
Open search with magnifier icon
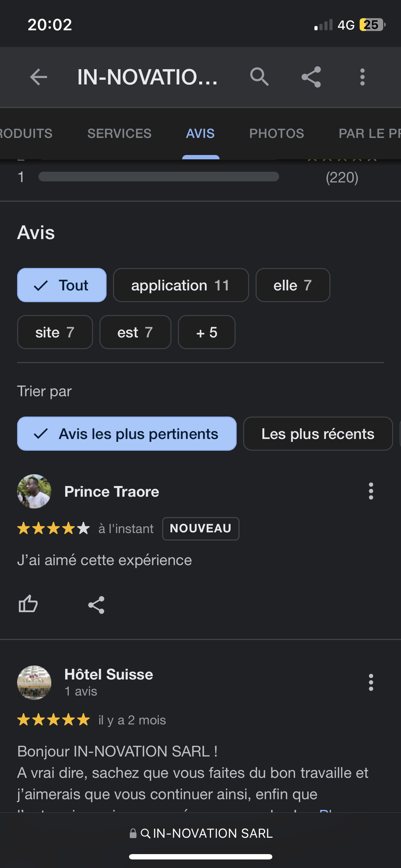coord(259,77)
